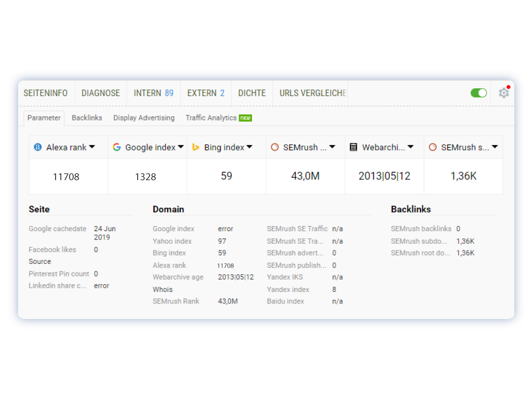Click the SEMrush backlinks label

421,229
